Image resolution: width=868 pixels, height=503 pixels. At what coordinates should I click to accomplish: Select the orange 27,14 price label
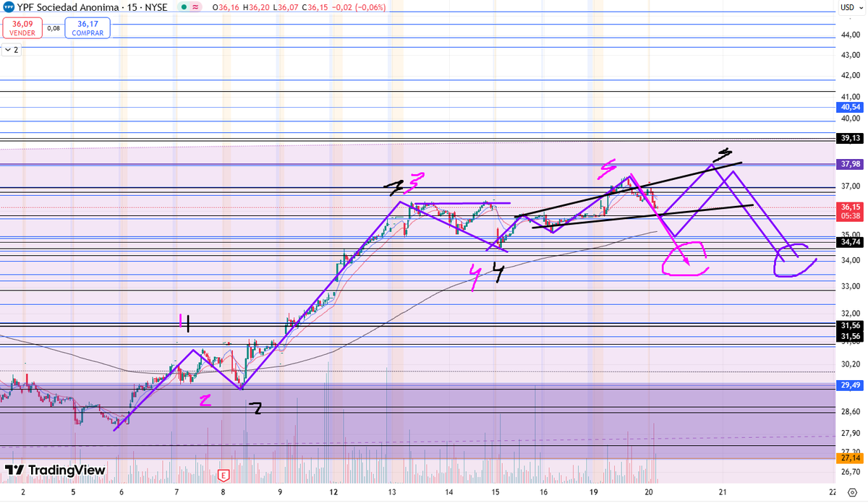click(849, 458)
